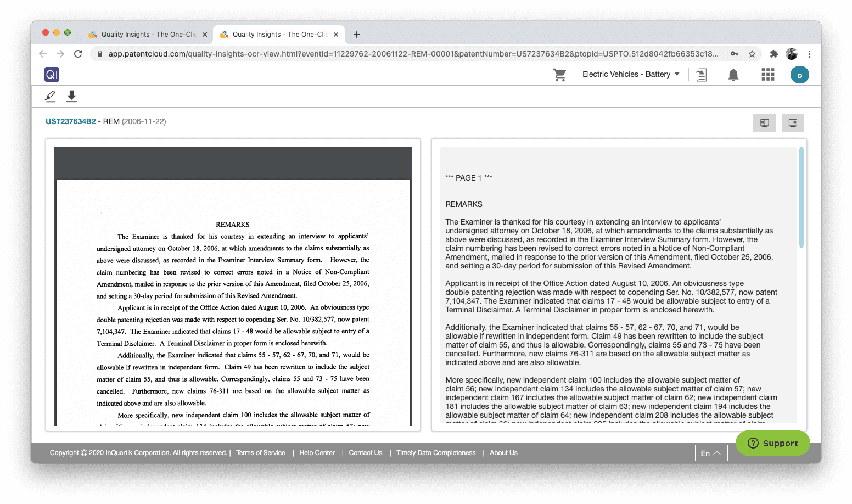
Task: Click the export document icon
Action: (701, 75)
